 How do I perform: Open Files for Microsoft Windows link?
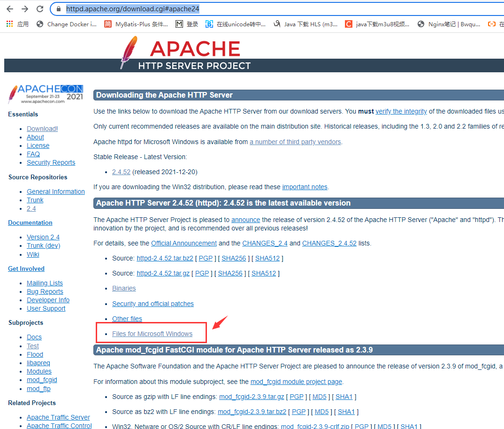[152, 334]
